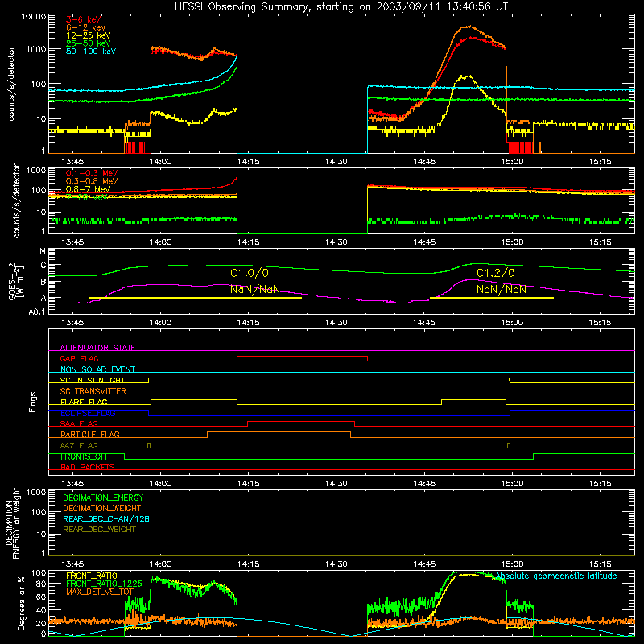
Task: Select the 6-12 keV legend label
Action: 86,27
